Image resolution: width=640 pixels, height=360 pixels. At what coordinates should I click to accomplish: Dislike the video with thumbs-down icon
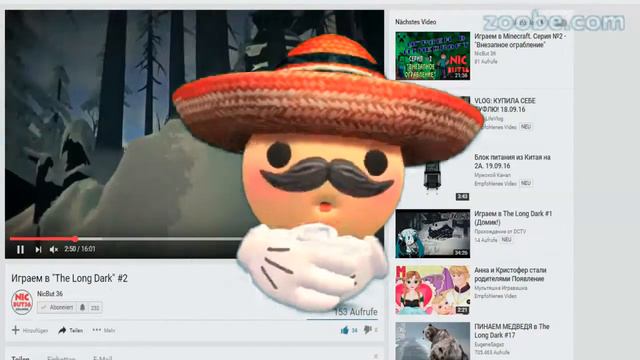tap(368, 329)
